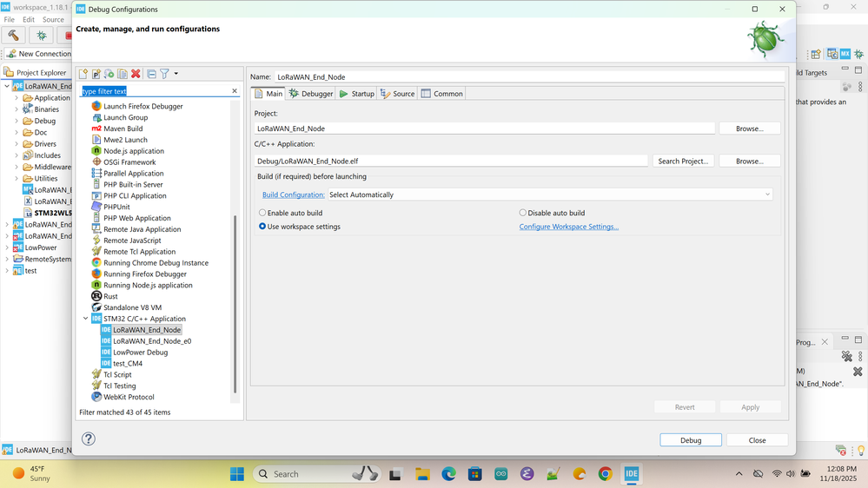Expand Application folder in Project Explorer
This screenshot has height=488, width=868.
pyautogui.click(x=16, y=98)
